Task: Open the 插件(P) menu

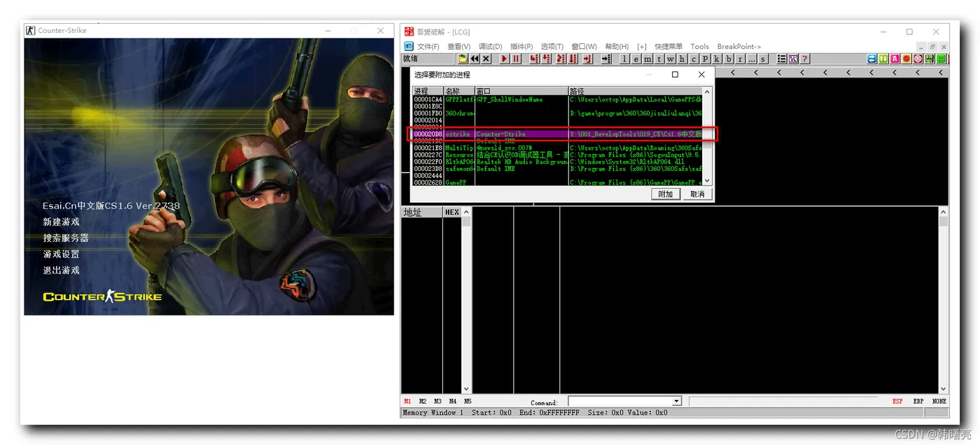Action: [x=521, y=47]
